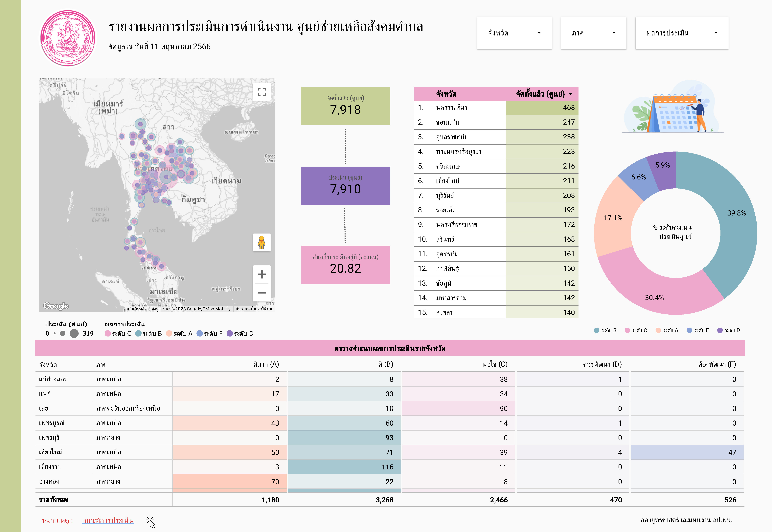Select the ศรีสะเกษ row

click(x=496, y=166)
